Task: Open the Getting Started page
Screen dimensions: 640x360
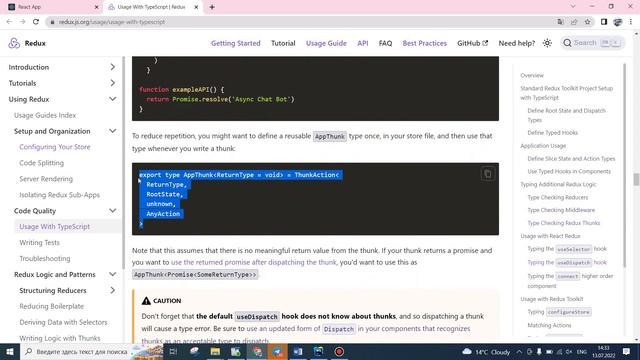Action: pos(236,43)
